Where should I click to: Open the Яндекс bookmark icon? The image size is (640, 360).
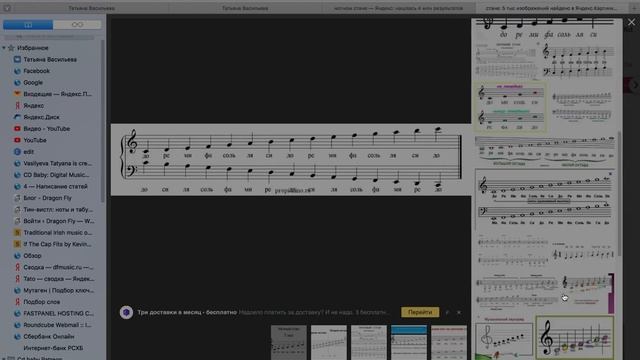click(x=17, y=106)
